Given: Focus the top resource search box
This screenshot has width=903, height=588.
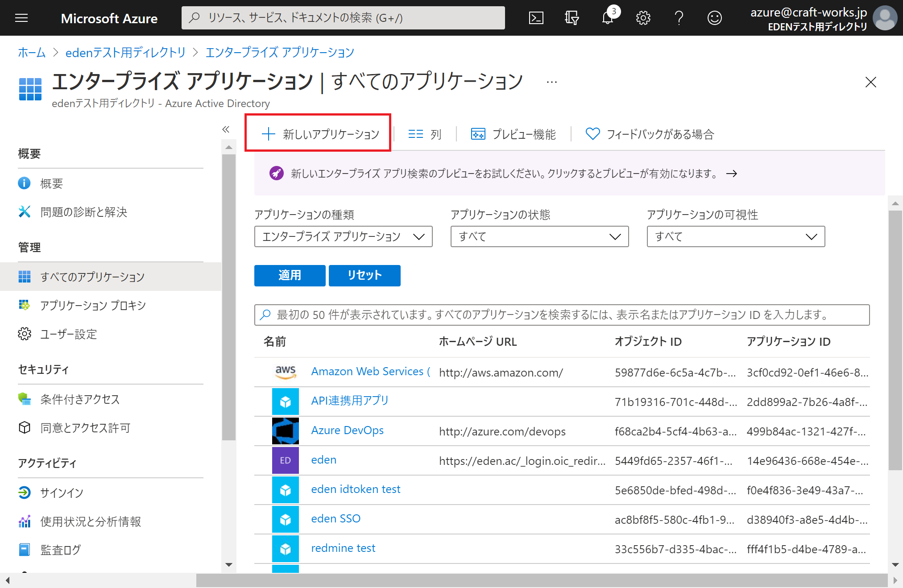Looking at the screenshot, I should click(343, 18).
